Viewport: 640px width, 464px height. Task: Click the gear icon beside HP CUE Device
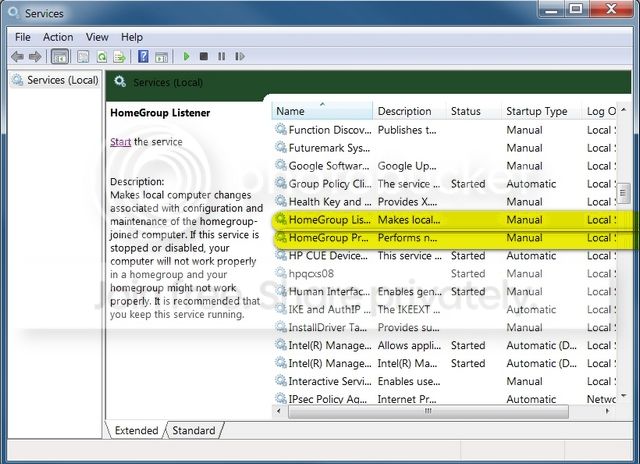tap(280, 255)
